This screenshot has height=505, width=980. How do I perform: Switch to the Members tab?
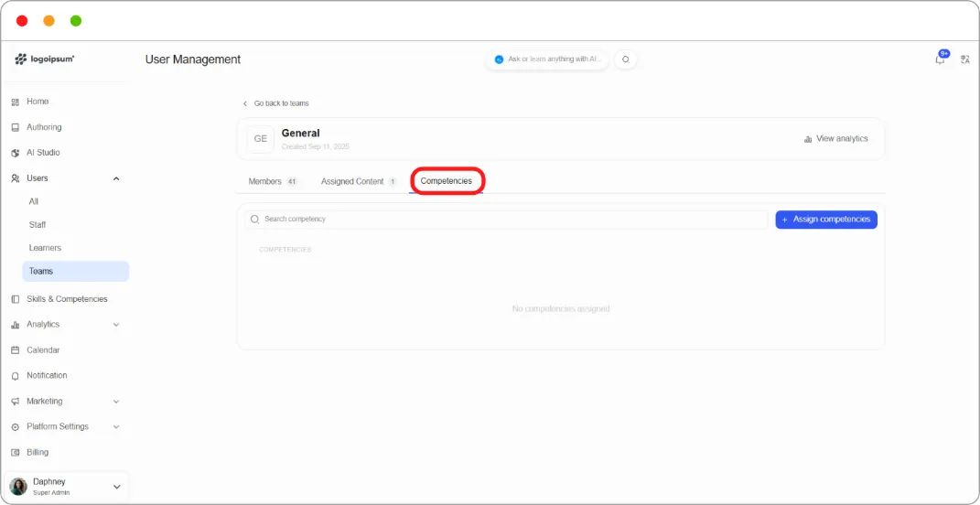pos(273,181)
